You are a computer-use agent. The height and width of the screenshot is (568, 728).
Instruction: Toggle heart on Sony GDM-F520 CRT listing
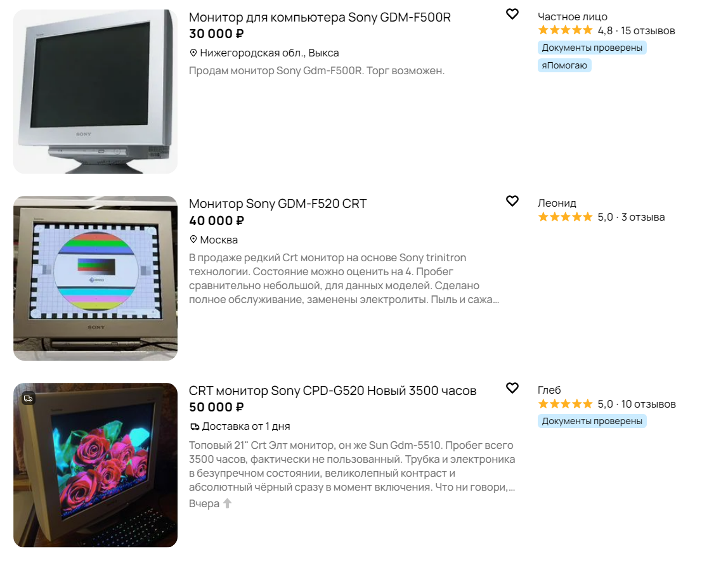(x=512, y=201)
